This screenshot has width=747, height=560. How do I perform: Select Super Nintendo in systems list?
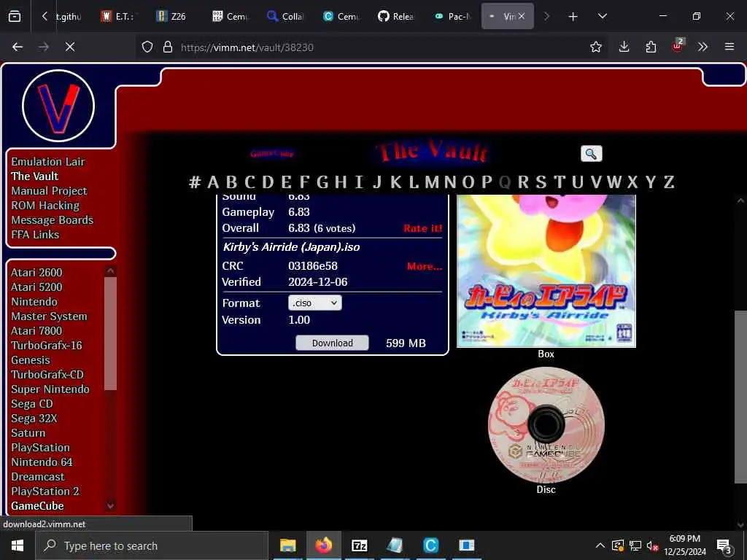pyautogui.click(x=50, y=389)
